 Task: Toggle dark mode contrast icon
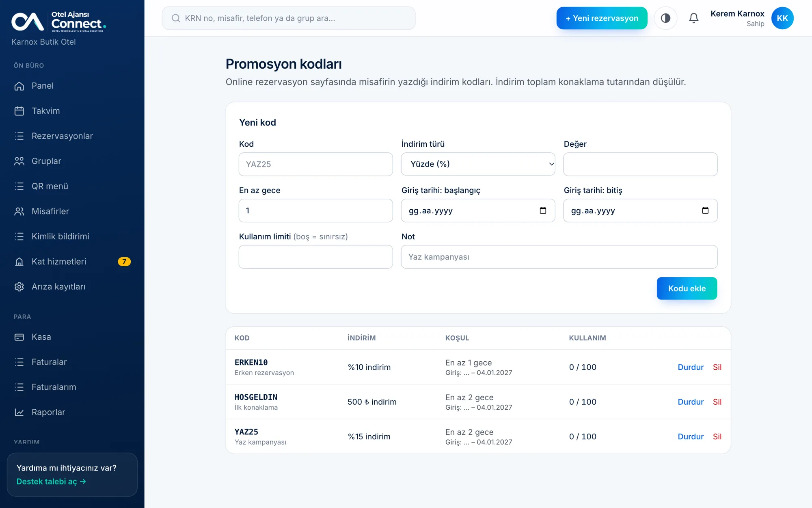click(x=665, y=18)
